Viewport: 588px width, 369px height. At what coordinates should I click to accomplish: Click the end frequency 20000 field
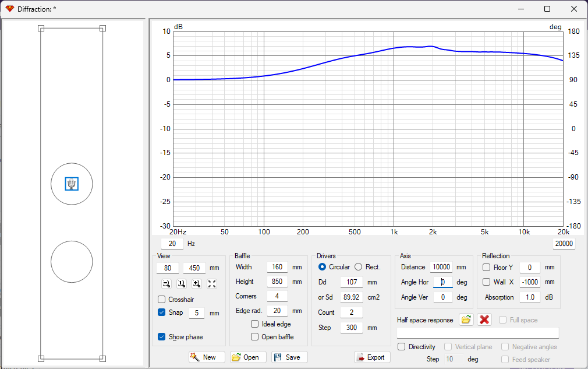click(x=564, y=244)
